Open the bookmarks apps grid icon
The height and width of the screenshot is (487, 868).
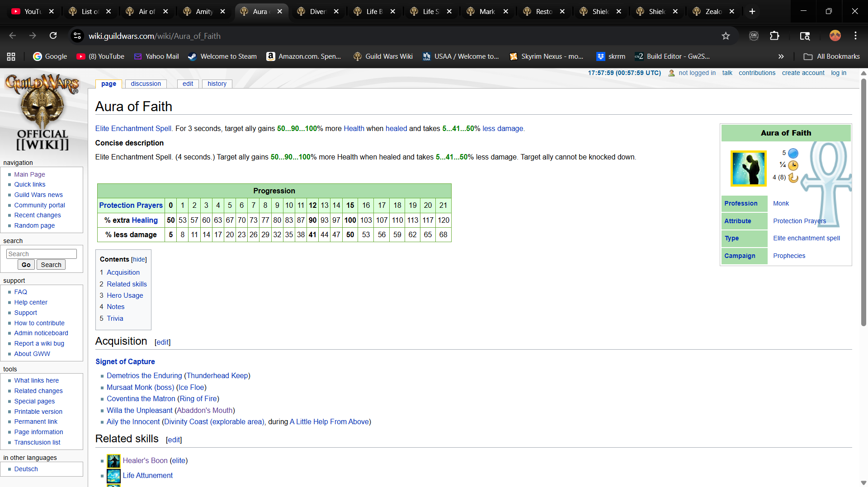[11, 56]
